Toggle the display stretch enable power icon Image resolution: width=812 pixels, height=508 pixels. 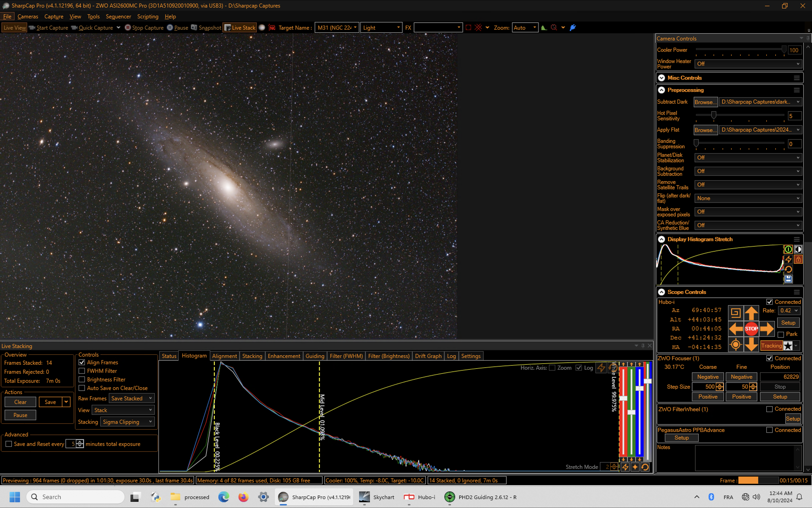(788, 249)
